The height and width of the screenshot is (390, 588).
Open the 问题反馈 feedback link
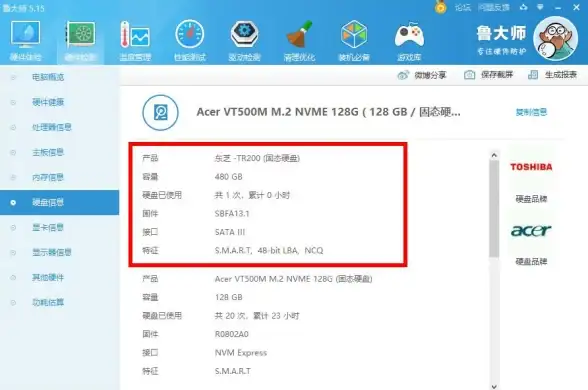tap(494, 8)
